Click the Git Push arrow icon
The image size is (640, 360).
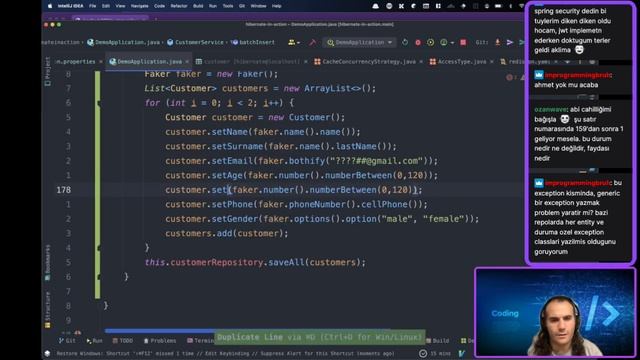click(510, 42)
